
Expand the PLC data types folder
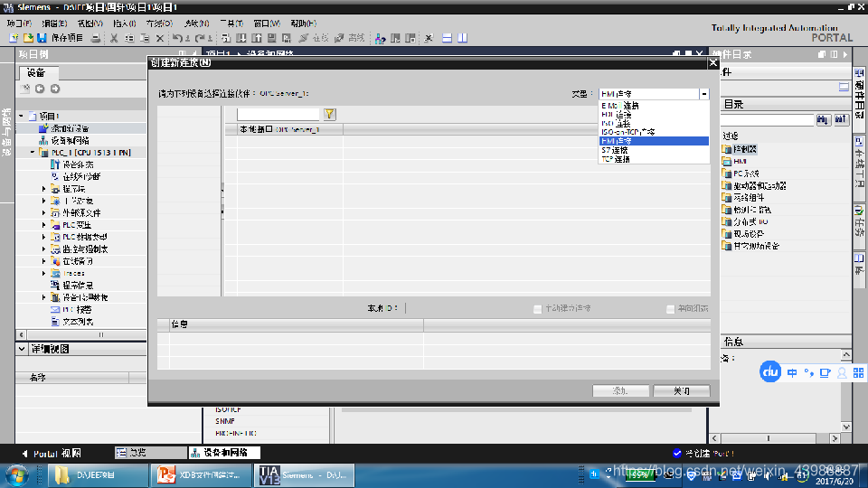coord(43,237)
